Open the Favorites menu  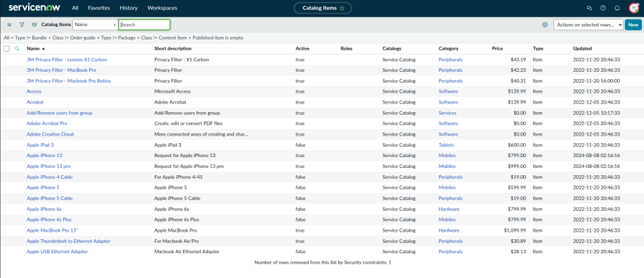tap(99, 8)
